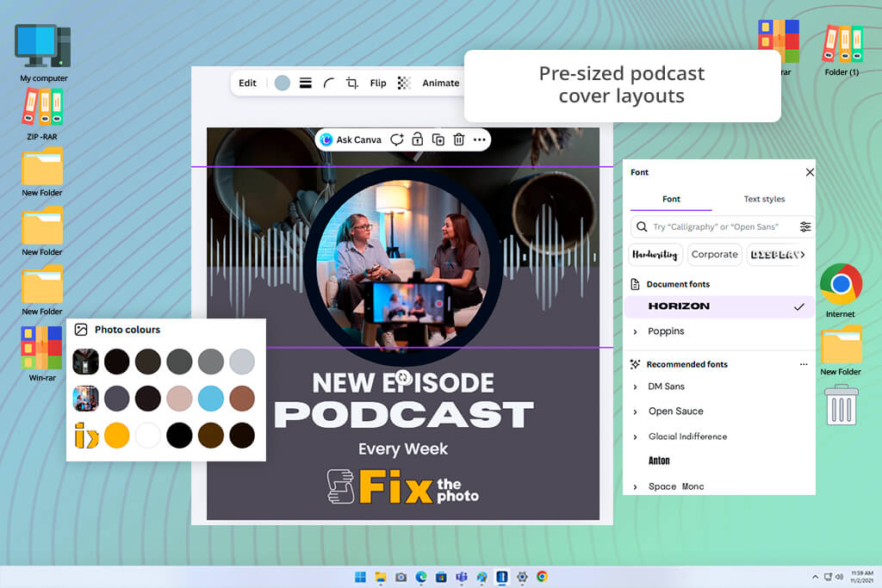Viewport: 882px width, 588px height.
Task: Click the trash delete icon in floating toolbar
Action: 459,139
